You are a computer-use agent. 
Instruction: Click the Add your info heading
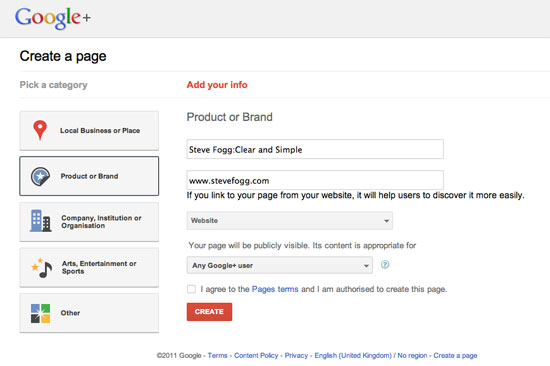tap(217, 85)
